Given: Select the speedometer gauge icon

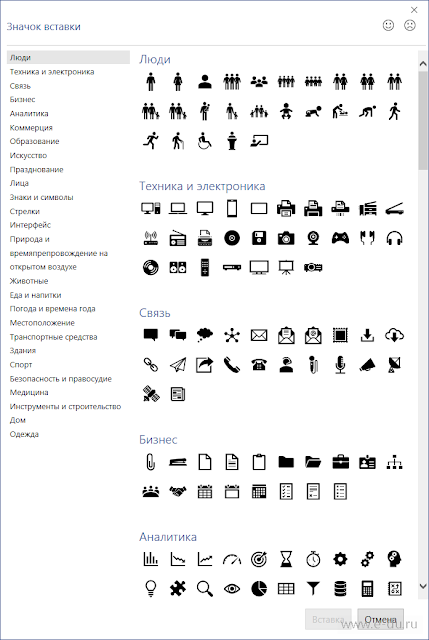Looking at the screenshot, I should pos(232,559).
